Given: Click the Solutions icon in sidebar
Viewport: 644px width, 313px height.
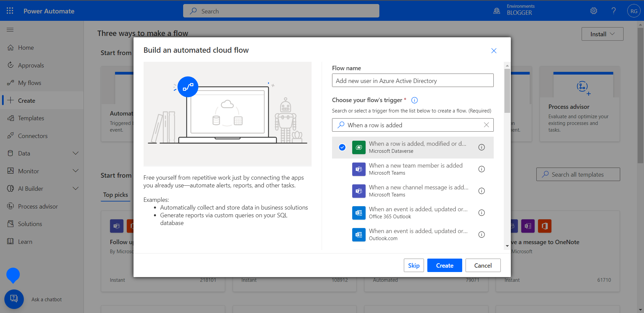Looking at the screenshot, I should tap(11, 224).
